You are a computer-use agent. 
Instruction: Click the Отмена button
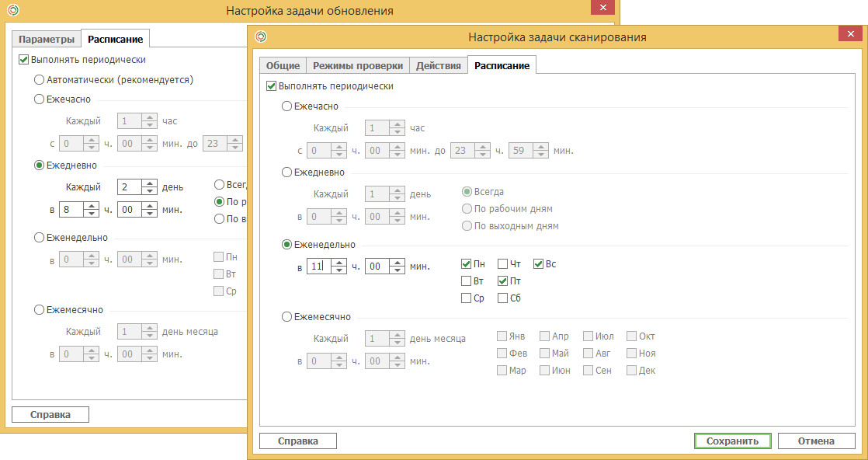(x=816, y=441)
